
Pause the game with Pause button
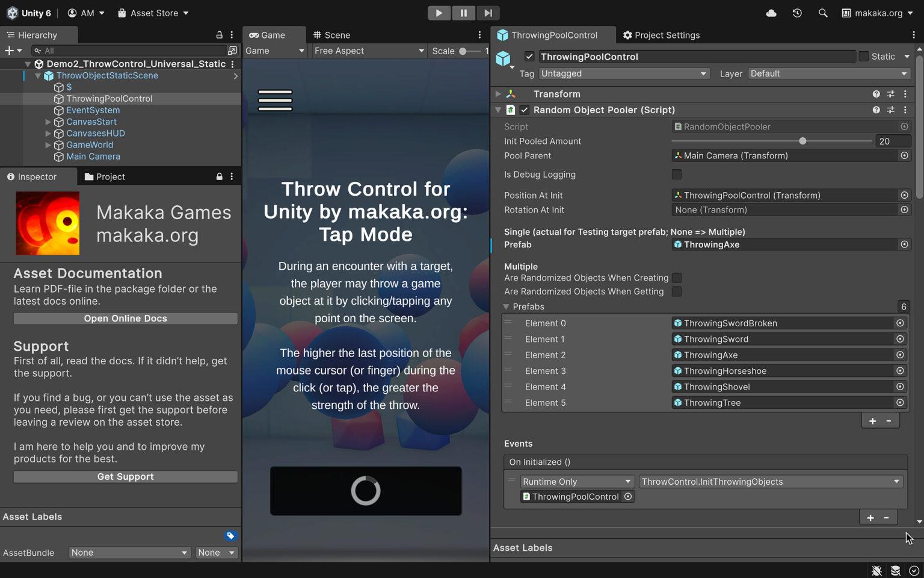tap(463, 13)
